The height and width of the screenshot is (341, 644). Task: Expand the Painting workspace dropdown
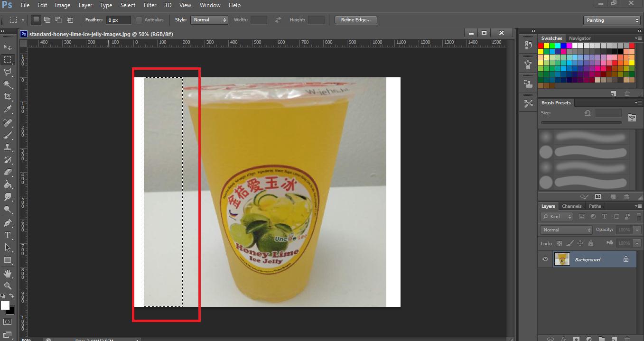point(612,20)
